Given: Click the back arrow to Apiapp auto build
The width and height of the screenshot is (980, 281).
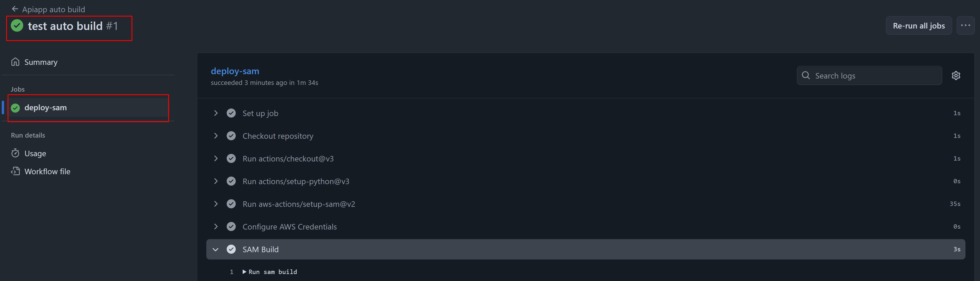Looking at the screenshot, I should (15, 9).
